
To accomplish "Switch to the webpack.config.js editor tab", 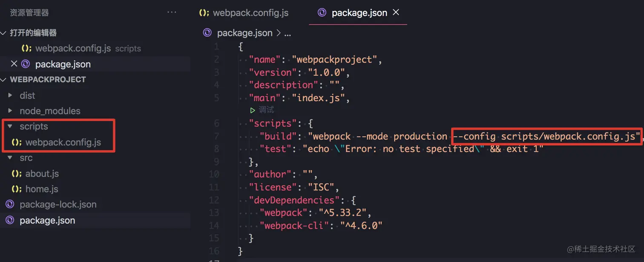I will (244, 13).
